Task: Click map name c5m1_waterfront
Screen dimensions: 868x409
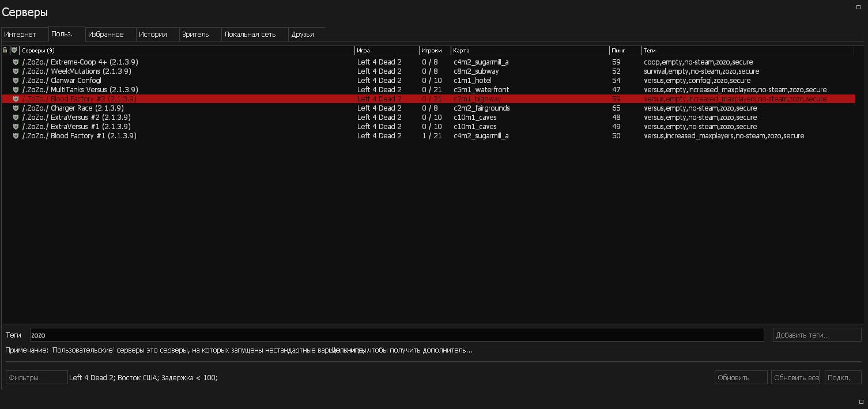Action: click(x=481, y=90)
